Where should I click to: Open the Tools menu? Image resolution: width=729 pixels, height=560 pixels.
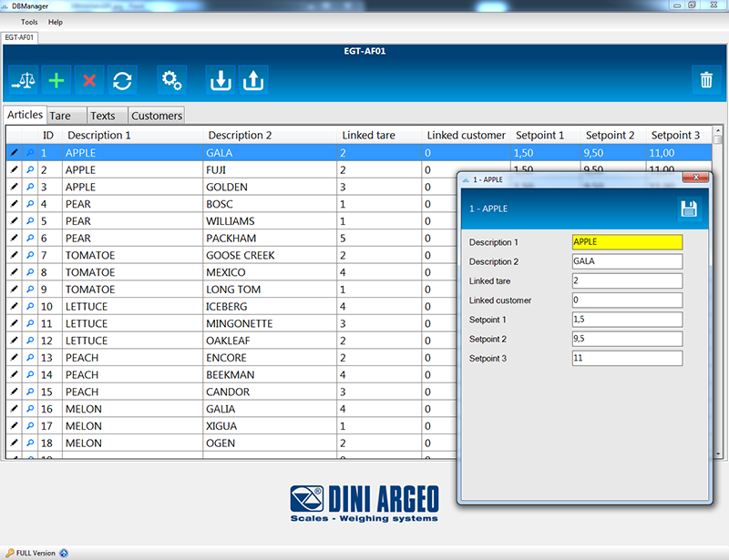pos(29,22)
